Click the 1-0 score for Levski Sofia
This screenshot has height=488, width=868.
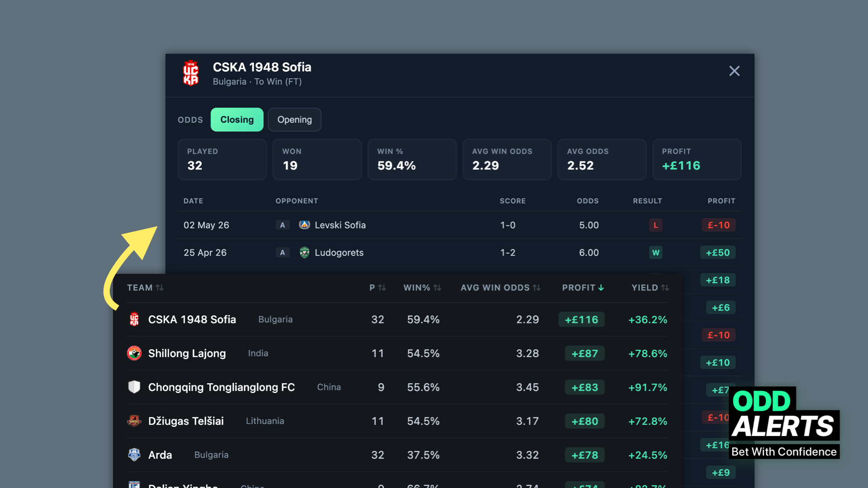(x=508, y=225)
